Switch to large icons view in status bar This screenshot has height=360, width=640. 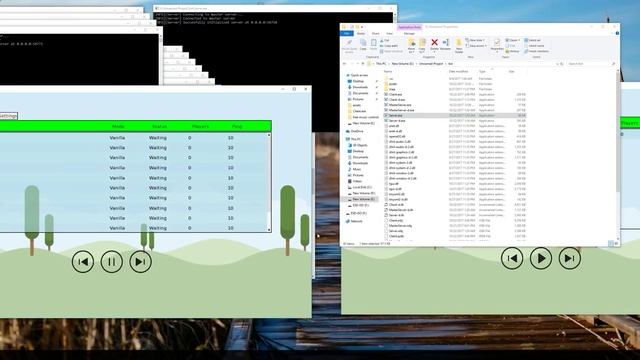coord(616,244)
